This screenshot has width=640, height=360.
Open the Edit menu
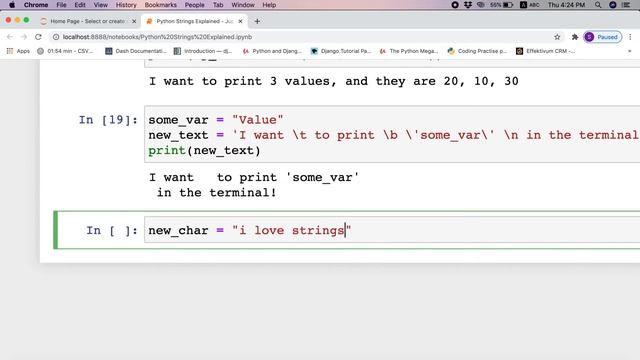point(80,5)
